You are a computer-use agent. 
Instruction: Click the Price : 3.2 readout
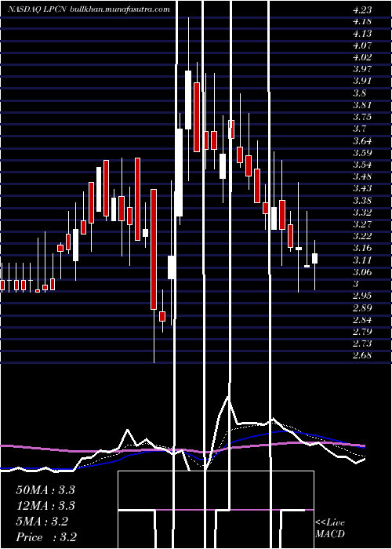[x=46, y=536]
